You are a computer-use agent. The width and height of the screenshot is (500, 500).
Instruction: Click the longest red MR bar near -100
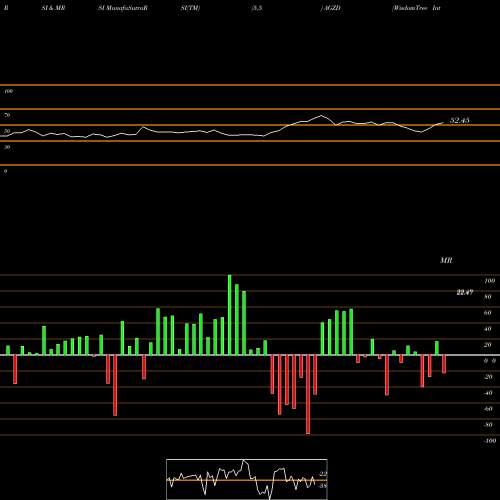(x=308, y=394)
